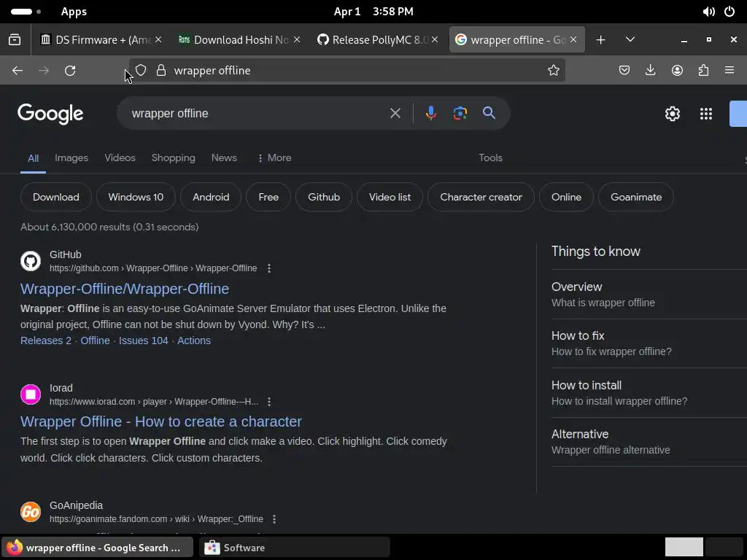Screen dimensions: 747x560
Task: Open Google quick settings gear
Action: pyautogui.click(x=672, y=114)
